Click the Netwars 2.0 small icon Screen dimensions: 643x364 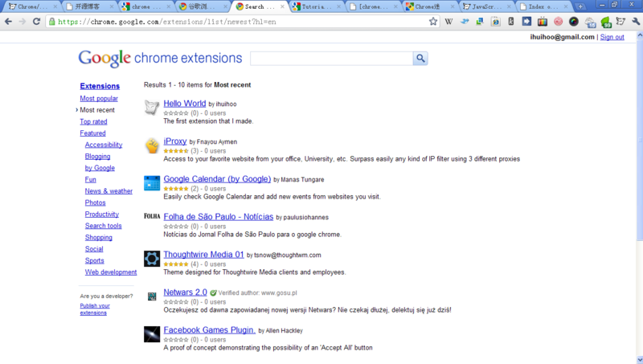pyautogui.click(x=152, y=296)
